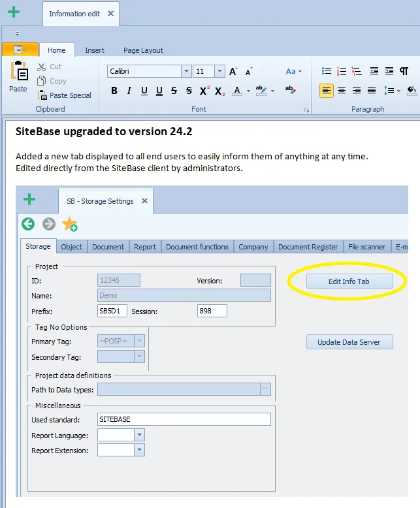Expand the Report Language combo box
This screenshot has height=508, width=420.
(139, 435)
